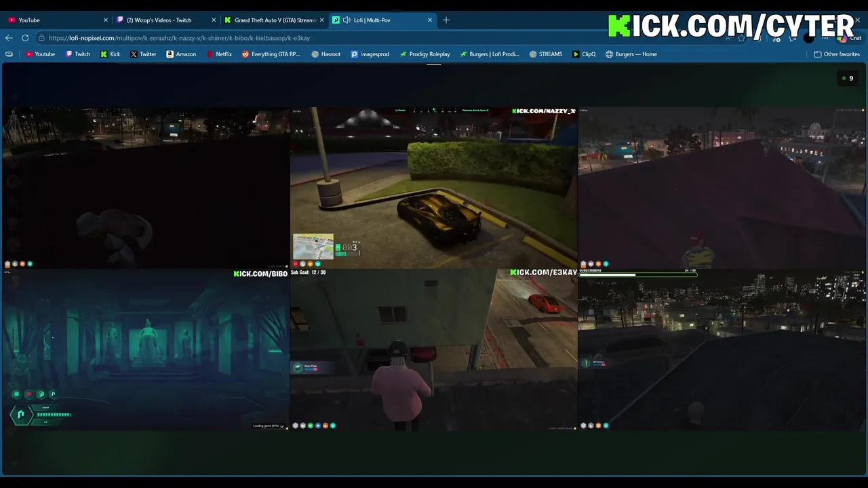Open the Burgers — Home bookmark
This screenshot has height=488, width=868.
pyautogui.click(x=631, y=54)
